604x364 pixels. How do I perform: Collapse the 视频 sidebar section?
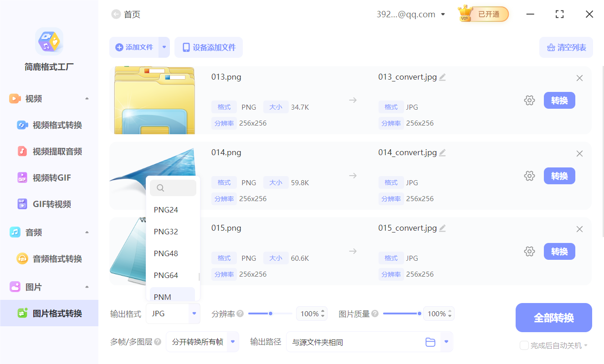[87, 98]
